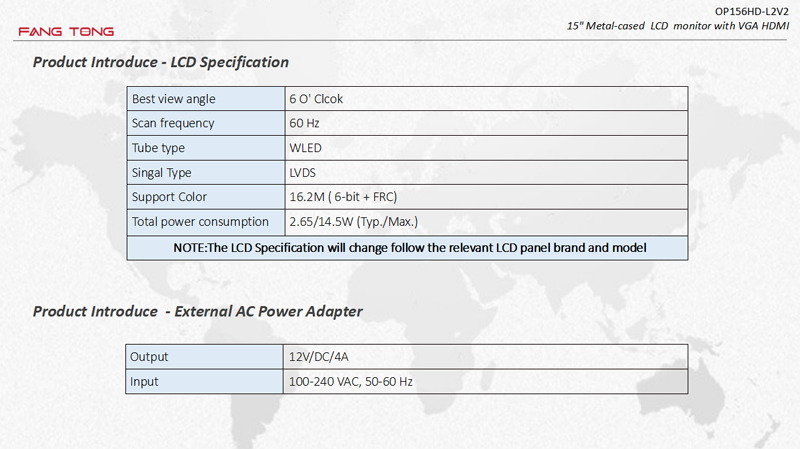The image size is (800, 449).
Task: Click the External AC Power Adapter heading
Action: tap(197, 311)
